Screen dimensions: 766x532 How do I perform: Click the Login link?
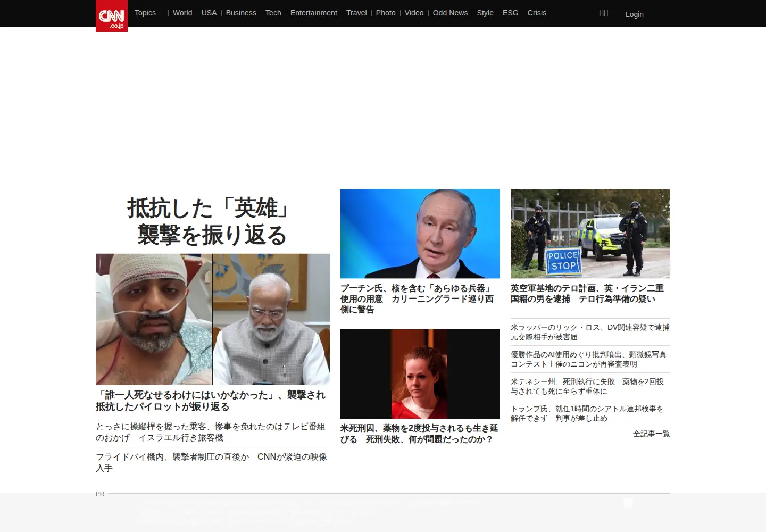tap(635, 14)
